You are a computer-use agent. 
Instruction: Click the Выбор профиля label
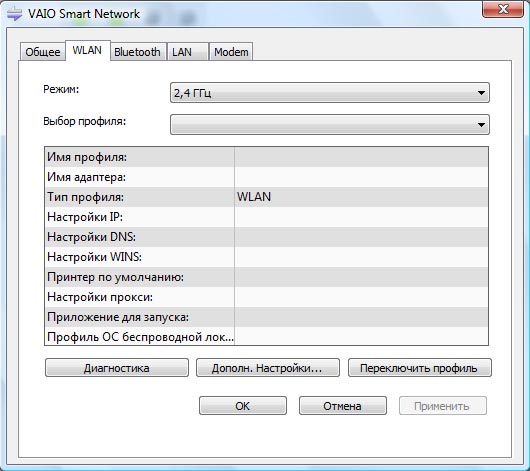(85, 121)
